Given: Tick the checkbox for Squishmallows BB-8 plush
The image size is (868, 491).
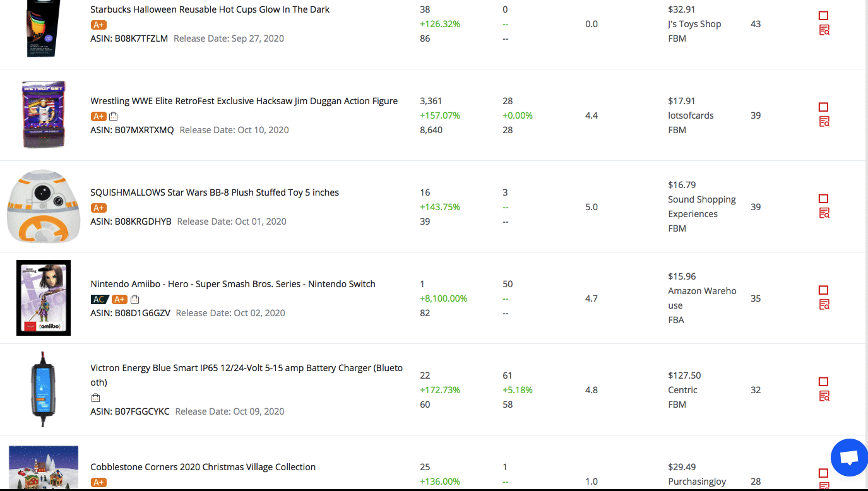Looking at the screenshot, I should [x=823, y=199].
